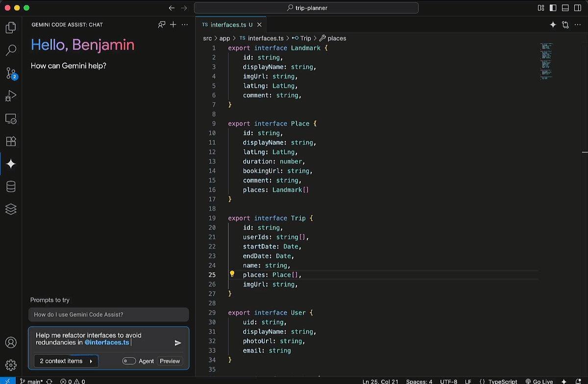
Task: Click Spaces: 4 indentation in status bar
Action: (x=419, y=381)
